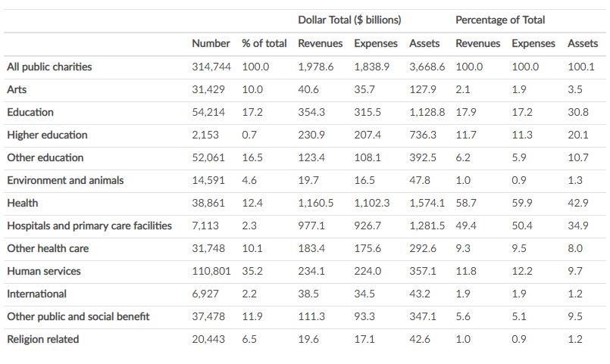The width and height of the screenshot is (610, 364).
Task: Click the 314,744 number cell
Action: [x=211, y=67]
